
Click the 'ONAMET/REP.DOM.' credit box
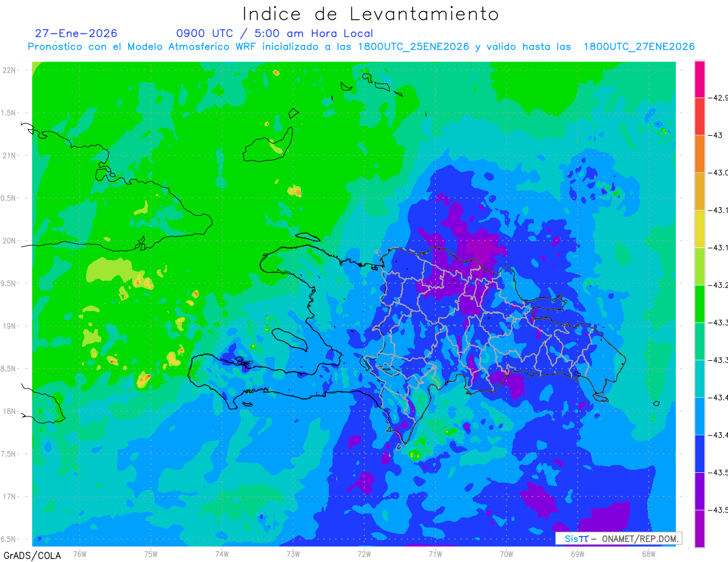[x=618, y=538]
